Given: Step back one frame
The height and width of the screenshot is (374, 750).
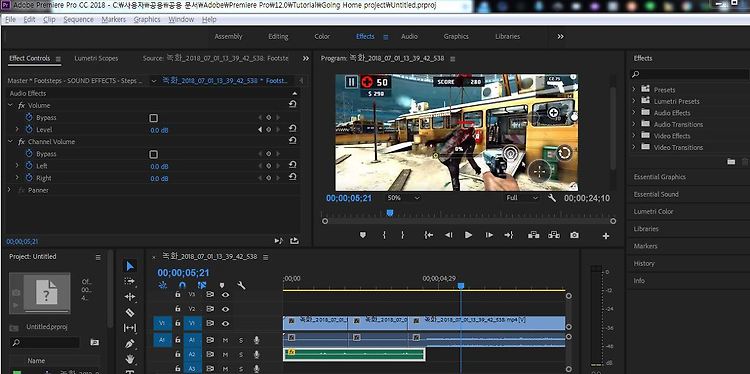Looking at the screenshot, I should click(x=449, y=235).
